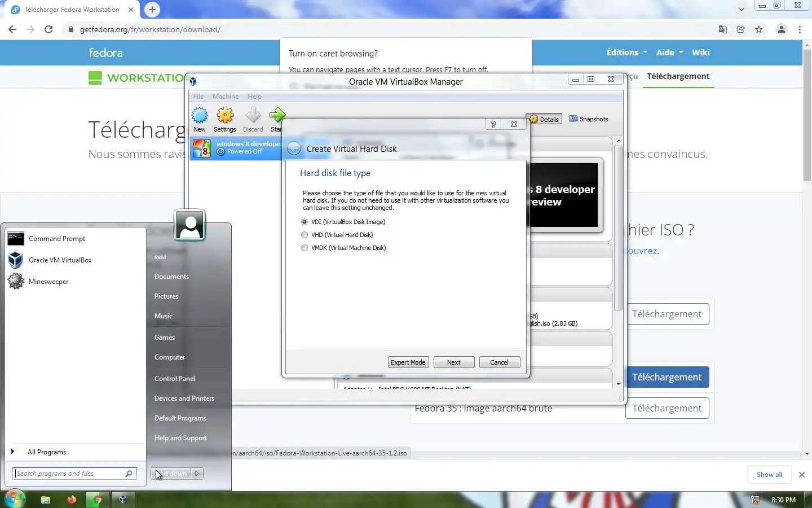Open the Wiki link

(x=701, y=52)
